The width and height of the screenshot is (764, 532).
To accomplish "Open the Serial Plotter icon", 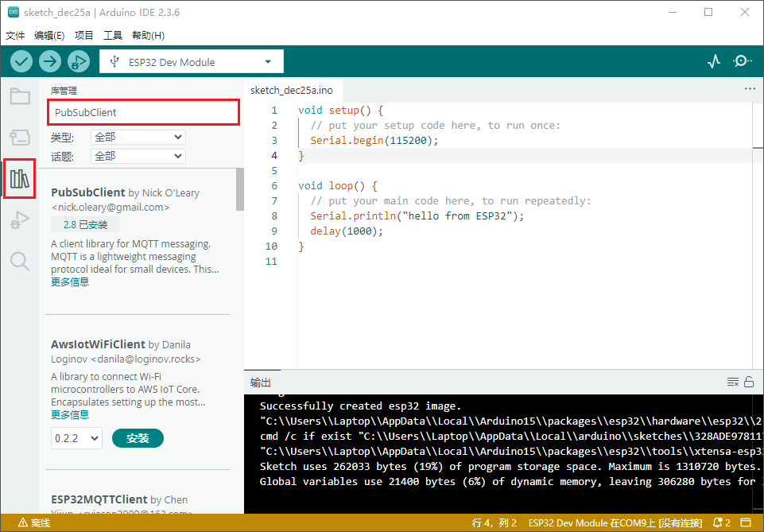I will point(713,61).
